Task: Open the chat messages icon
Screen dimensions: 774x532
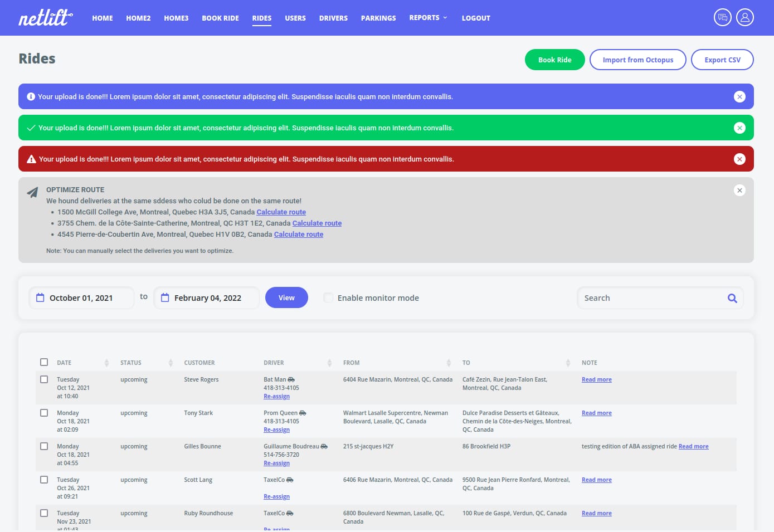Action: pos(723,17)
